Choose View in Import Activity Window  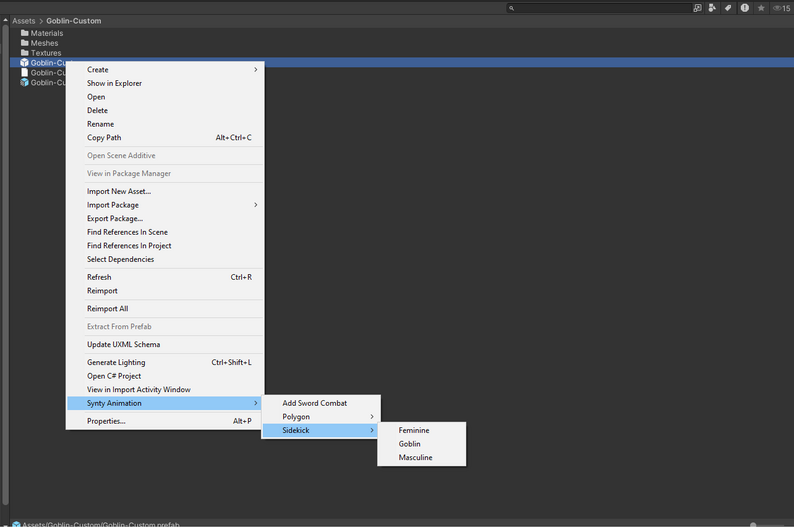point(165,390)
